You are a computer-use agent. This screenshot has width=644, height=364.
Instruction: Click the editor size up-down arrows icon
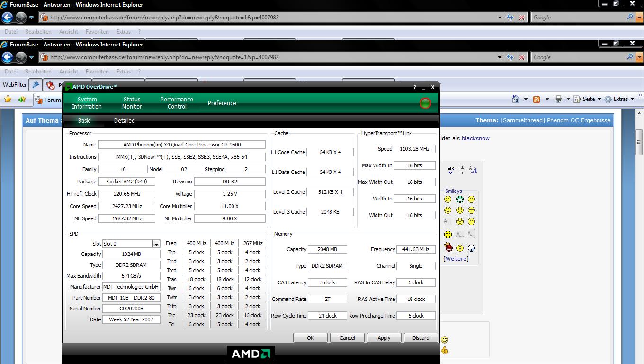(x=462, y=170)
